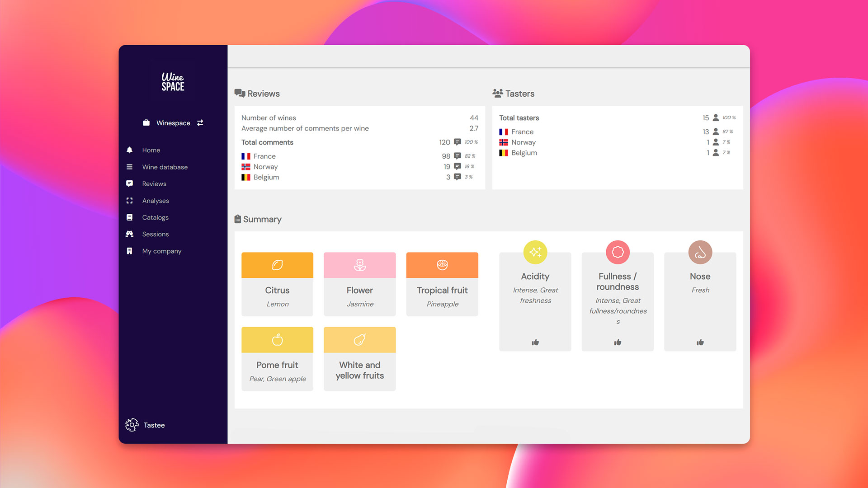Open the Catalogs menu item
Image resolution: width=868 pixels, height=488 pixels.
[x=155, y=217]
